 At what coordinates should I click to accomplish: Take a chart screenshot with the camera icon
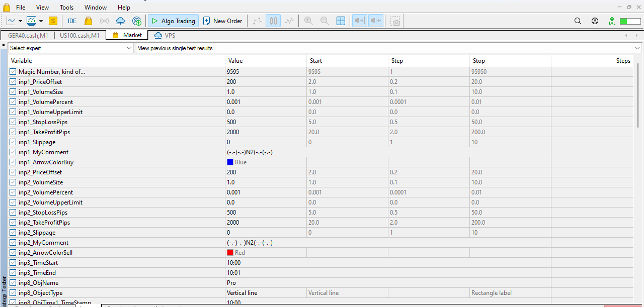point(395,21)
